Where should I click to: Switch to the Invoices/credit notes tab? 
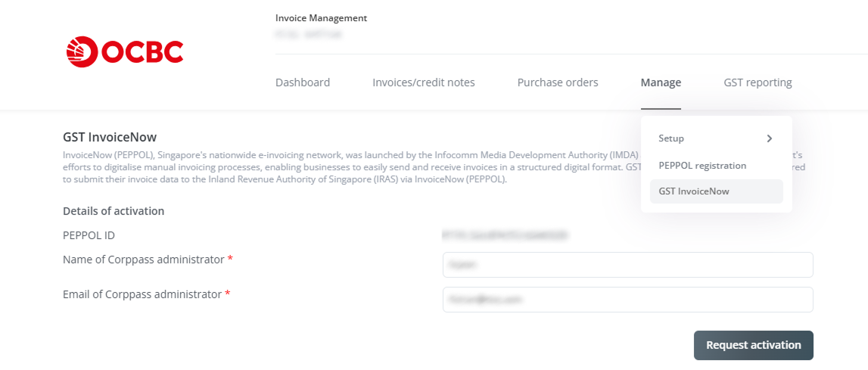click(x=424, y=82)
